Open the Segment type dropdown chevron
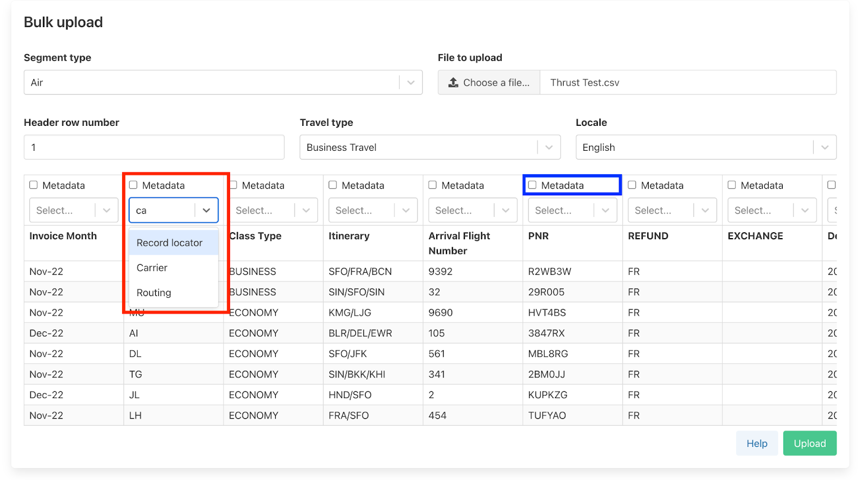Image resolution: width=868 pixels, height=480 pixels. click(411, 82)
